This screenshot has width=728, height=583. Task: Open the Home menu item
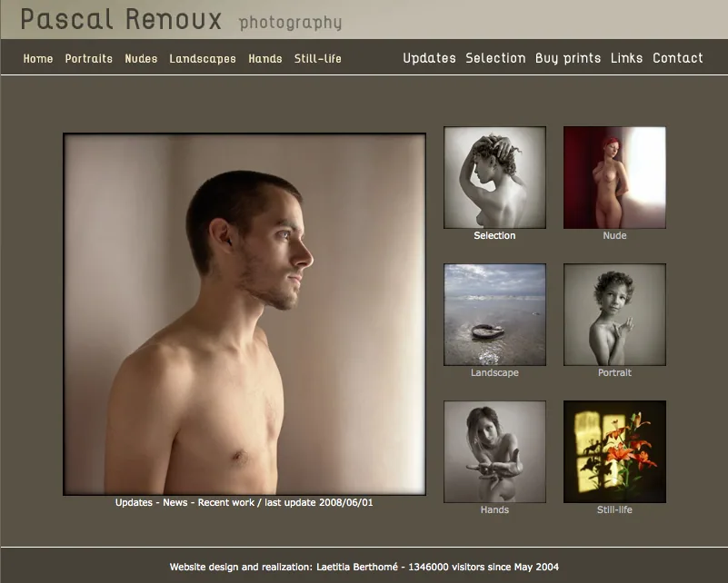(38, 58)
